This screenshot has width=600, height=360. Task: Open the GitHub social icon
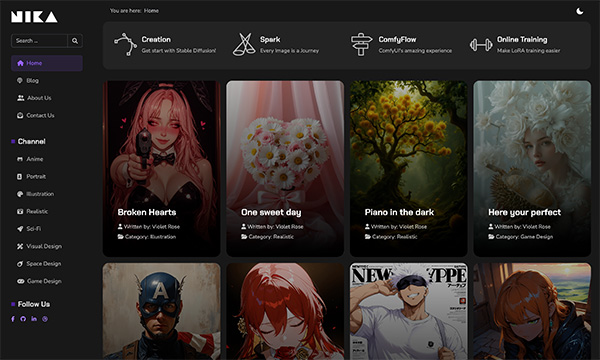[23, 319]
